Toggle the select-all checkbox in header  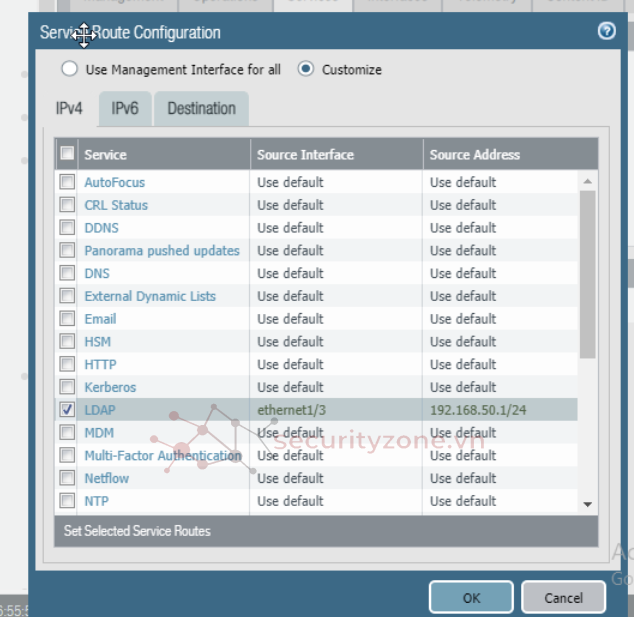[x=67, y=154]
